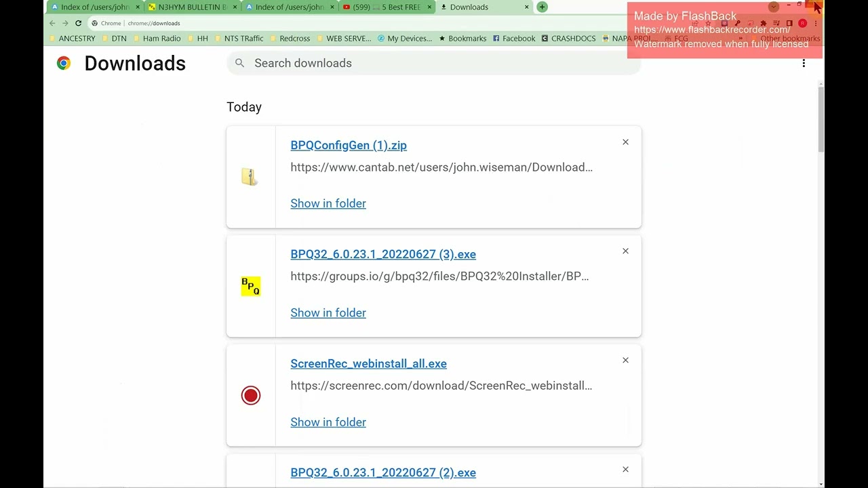Screen dimensions: 868x488
Task: Close the N3HYM BULLETIN tab
Action: (x=235, y=7)
